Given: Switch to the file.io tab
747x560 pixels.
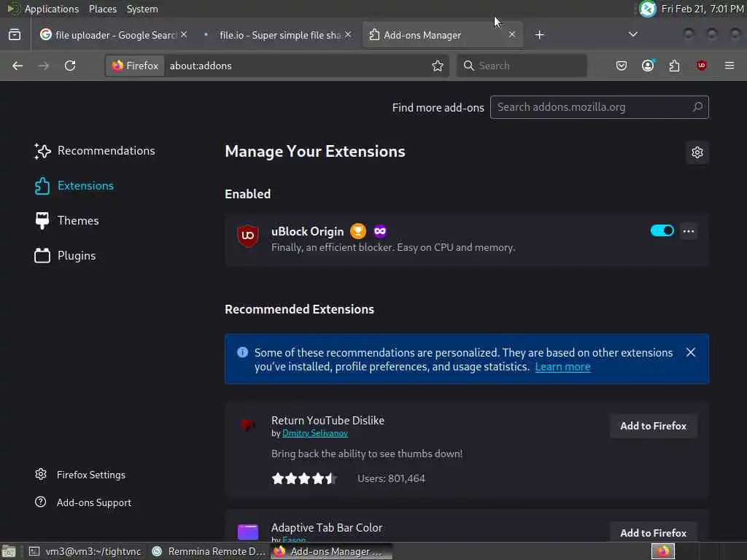Looking at the screenshot, I should [278, 35].
